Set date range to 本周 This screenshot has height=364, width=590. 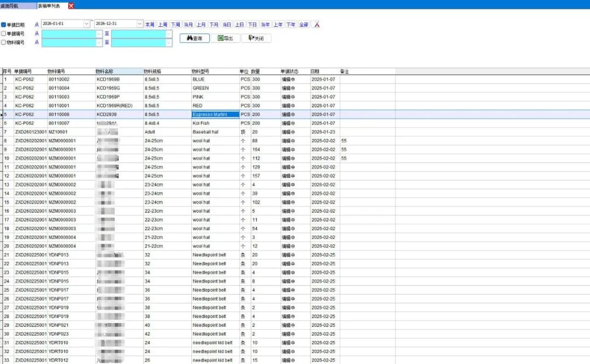click(150, 25)
